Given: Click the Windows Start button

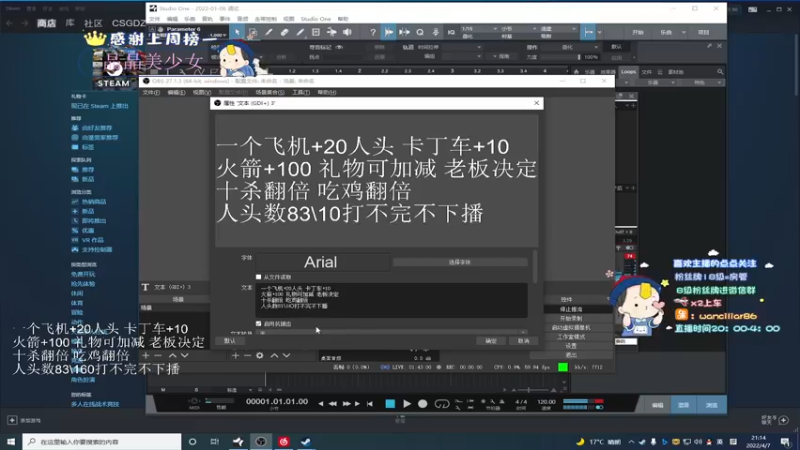Looking at the screenshot, I should 11,441.
